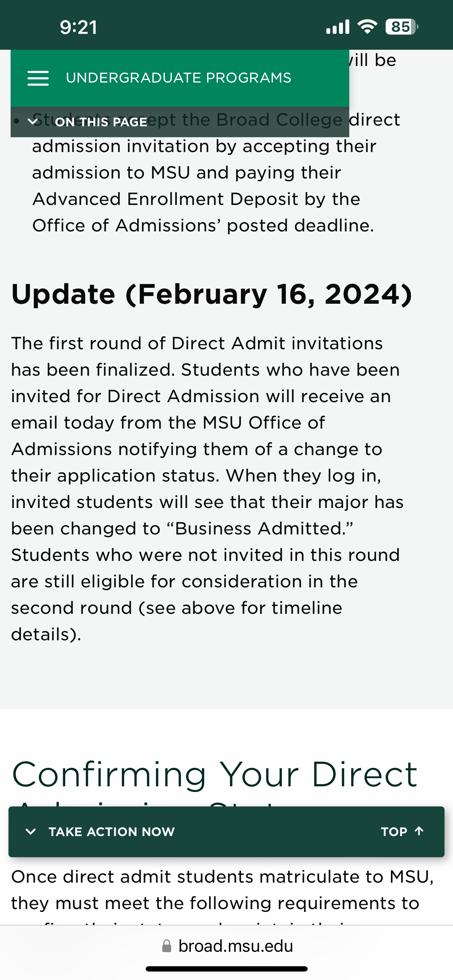453x980 pixels.
Task: Expand the Take Action Now chevron
Action: coord(30,831)
